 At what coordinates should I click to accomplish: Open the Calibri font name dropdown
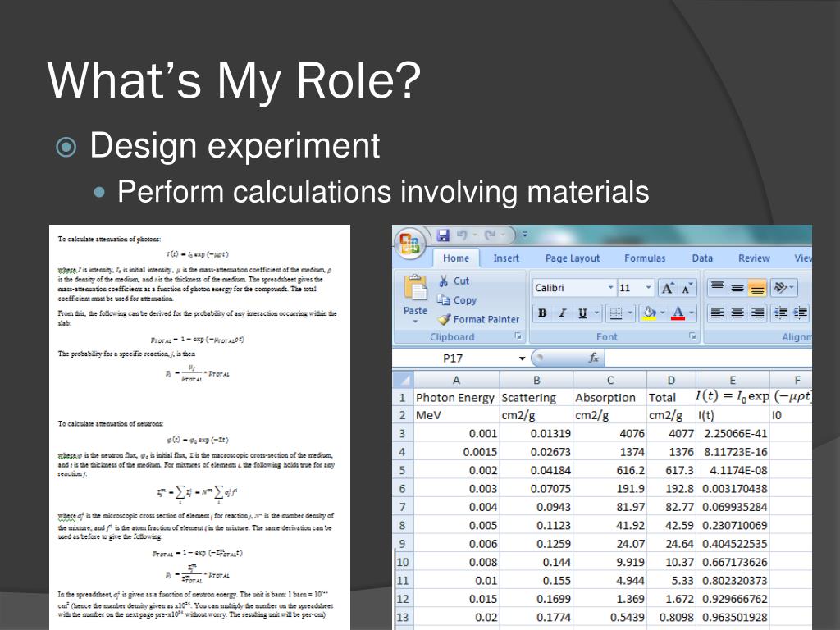pyautogui.click(x=610, y=288)
